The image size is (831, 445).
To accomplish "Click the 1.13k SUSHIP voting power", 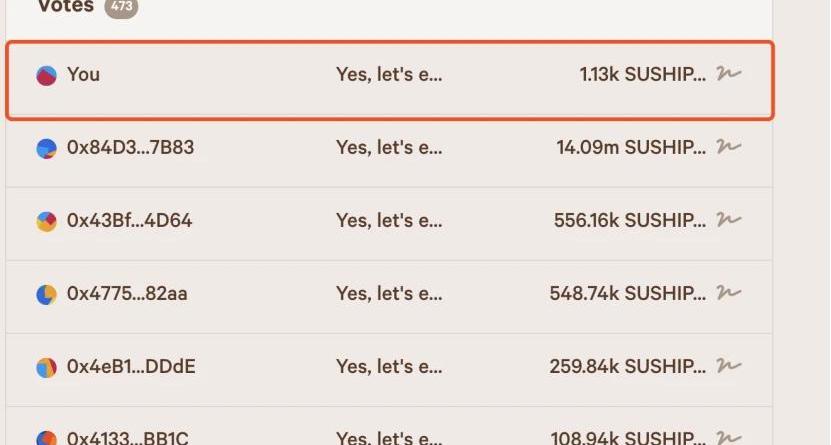I will point(642,75).
